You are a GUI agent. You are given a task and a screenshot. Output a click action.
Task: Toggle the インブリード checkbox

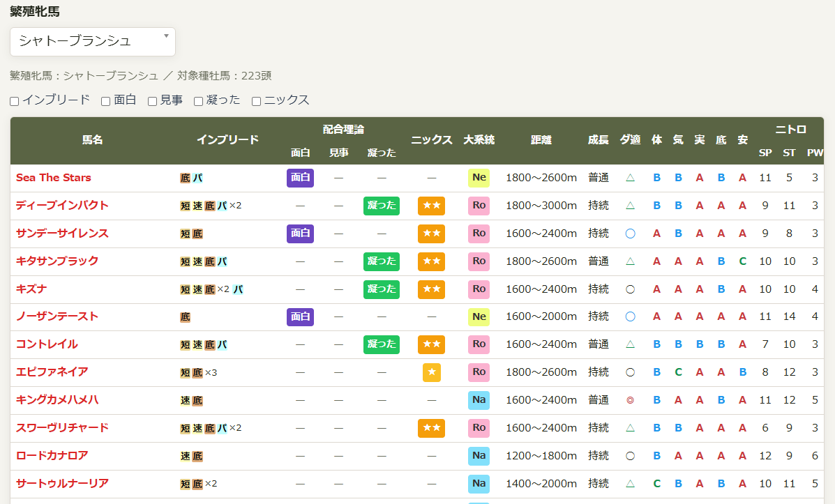coord(15,101)
